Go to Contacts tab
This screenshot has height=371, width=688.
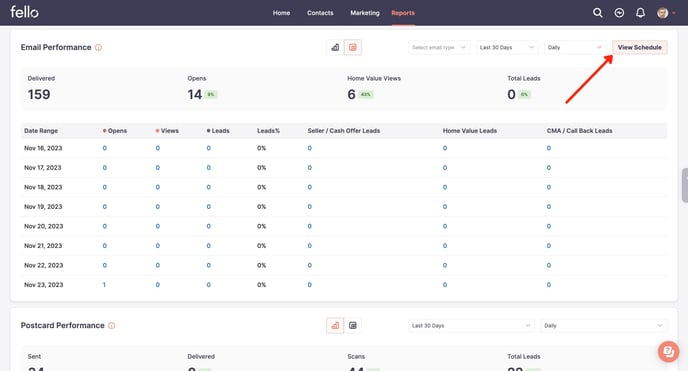coord(320,13)
